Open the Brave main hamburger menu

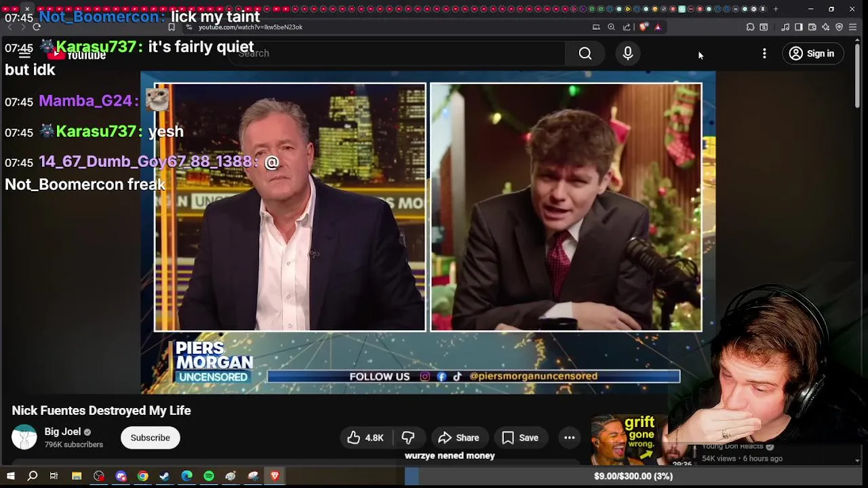[853, 27]
